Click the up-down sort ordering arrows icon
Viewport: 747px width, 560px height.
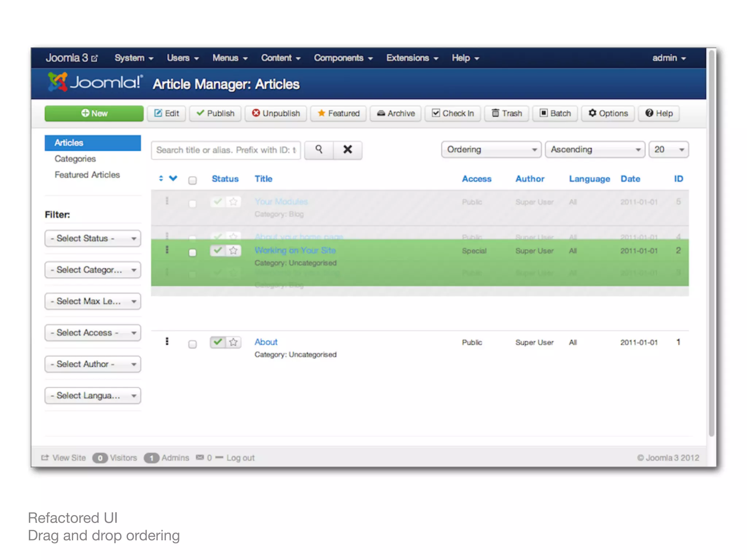click(x=161, y=178)
